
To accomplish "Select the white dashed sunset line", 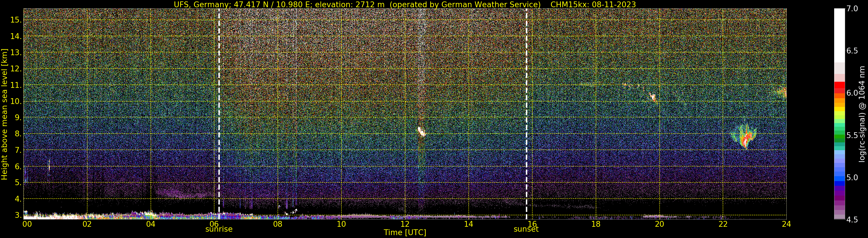I will point(526,114).
